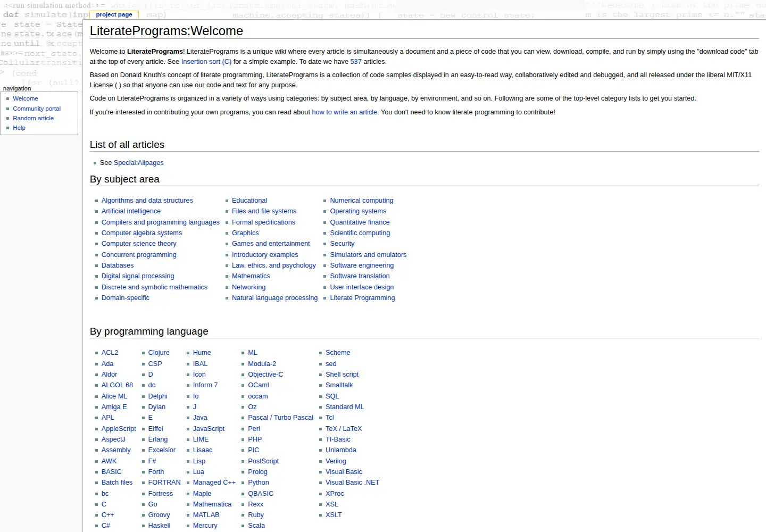Open the ACL2 language link
Viewport: 766px width, 532px height.
[x=110, y=353]
